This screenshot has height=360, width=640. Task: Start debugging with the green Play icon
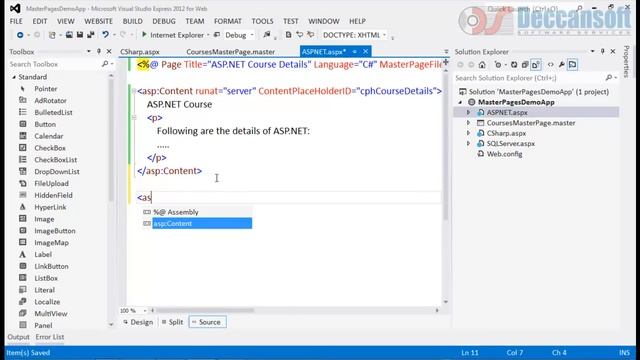click(144, 35)
